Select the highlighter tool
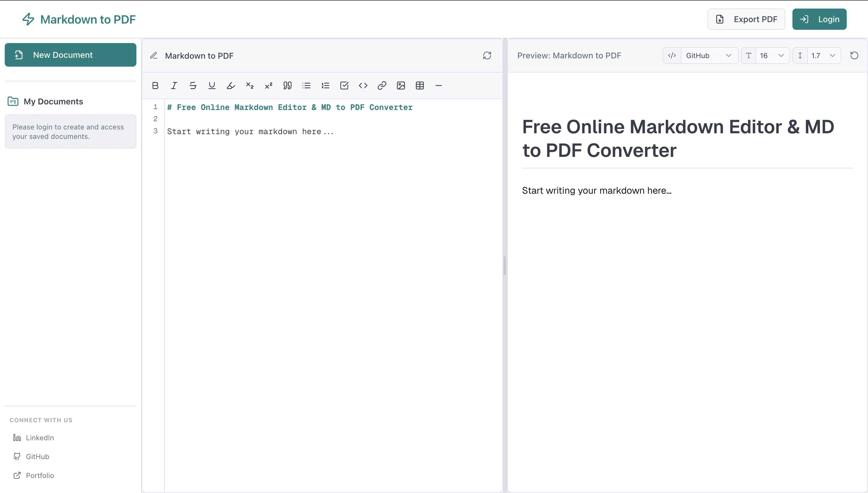This screenshot has height=493, width=868. (x=231, y=85)
